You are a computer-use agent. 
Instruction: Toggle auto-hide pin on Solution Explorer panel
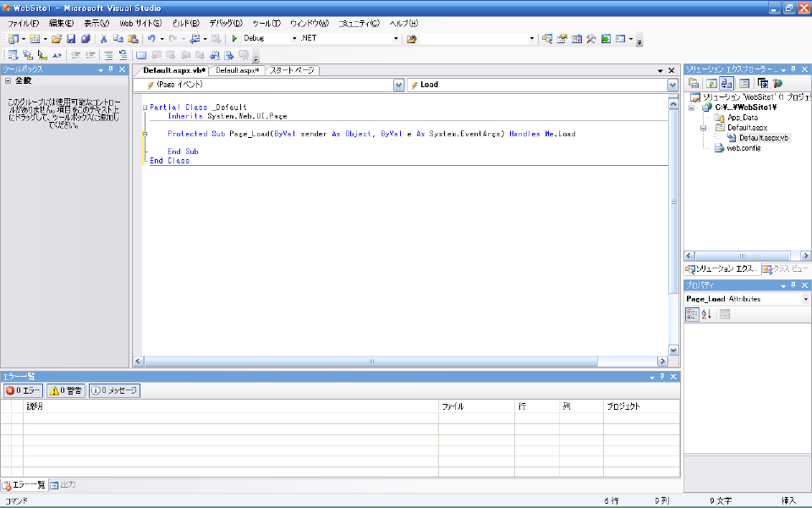point(793,69)
